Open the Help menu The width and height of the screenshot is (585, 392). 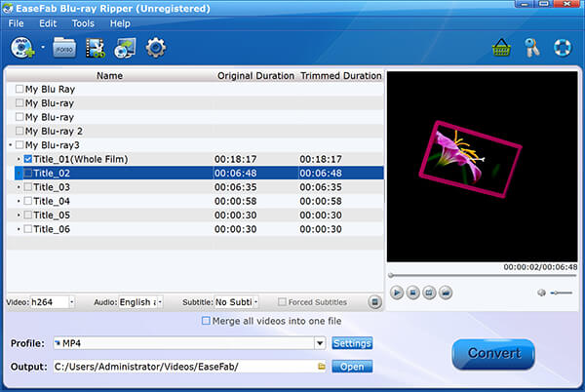coord(120,23)
